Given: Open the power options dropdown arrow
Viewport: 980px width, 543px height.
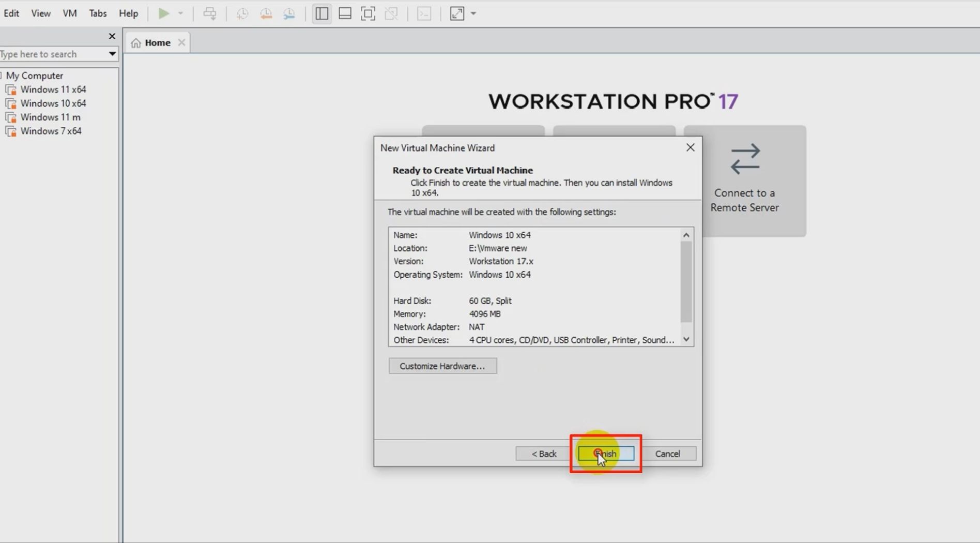Looking at the screenshot, I should point(180,13).
